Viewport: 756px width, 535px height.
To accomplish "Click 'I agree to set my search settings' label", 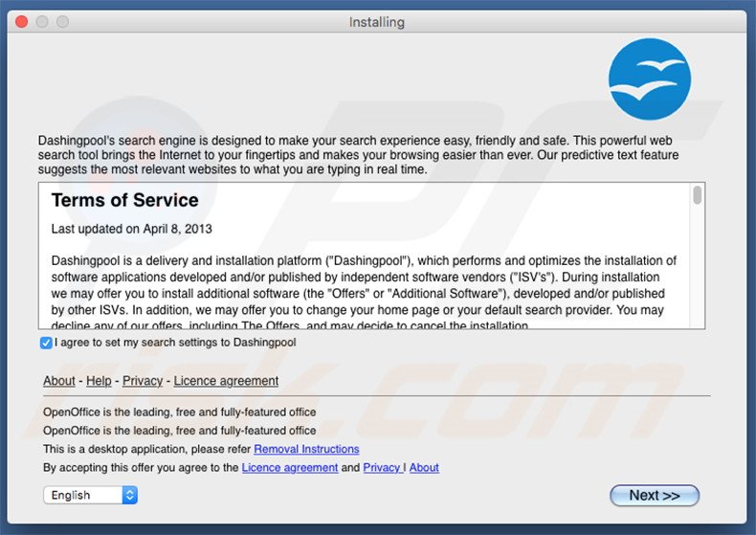I will point(175,343).
